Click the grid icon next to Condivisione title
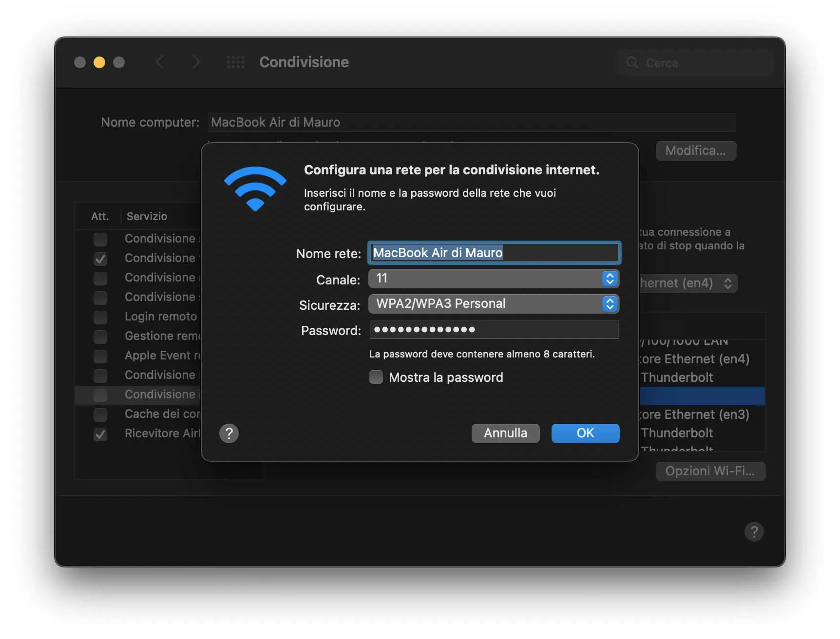 [235, 62]
